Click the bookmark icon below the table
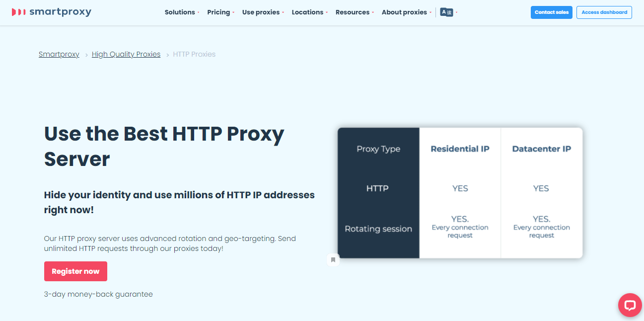The height and width of the screenshot is (321, 644). [333, 259]
